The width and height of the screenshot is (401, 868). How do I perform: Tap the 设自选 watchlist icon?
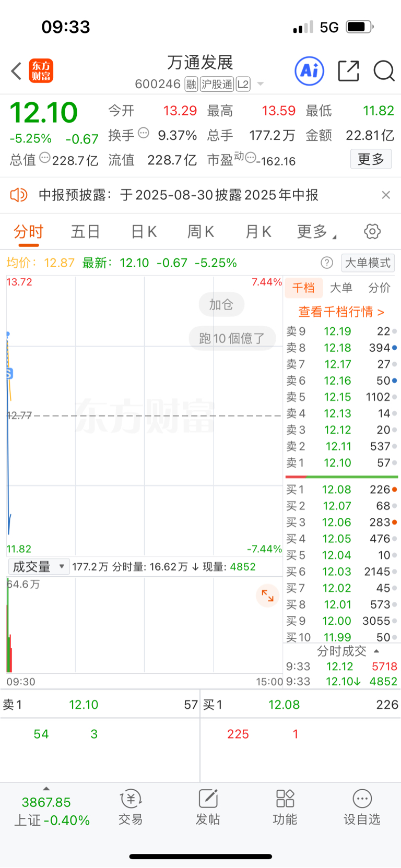[x=362, y=807]
